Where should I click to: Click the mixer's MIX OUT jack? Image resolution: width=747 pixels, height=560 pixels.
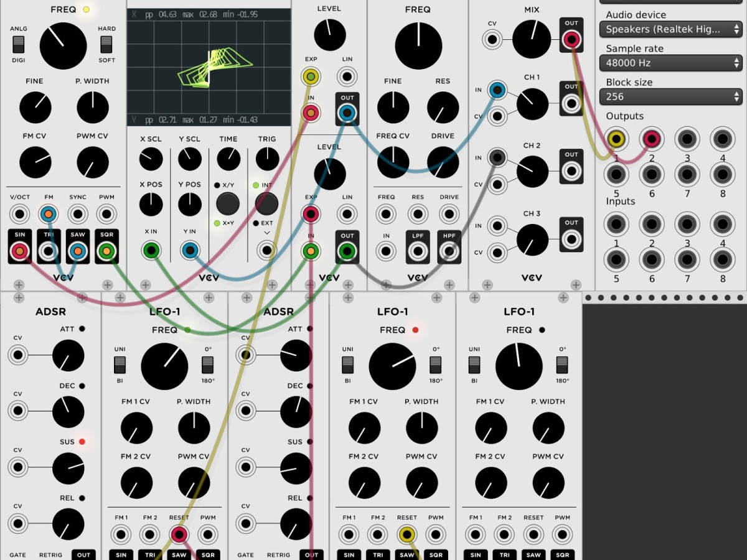click(x=571, y=40)
